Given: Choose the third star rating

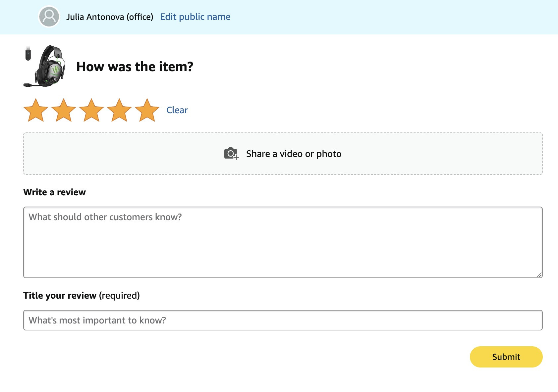Looking at the screenshot, I should tap(91, 110).
